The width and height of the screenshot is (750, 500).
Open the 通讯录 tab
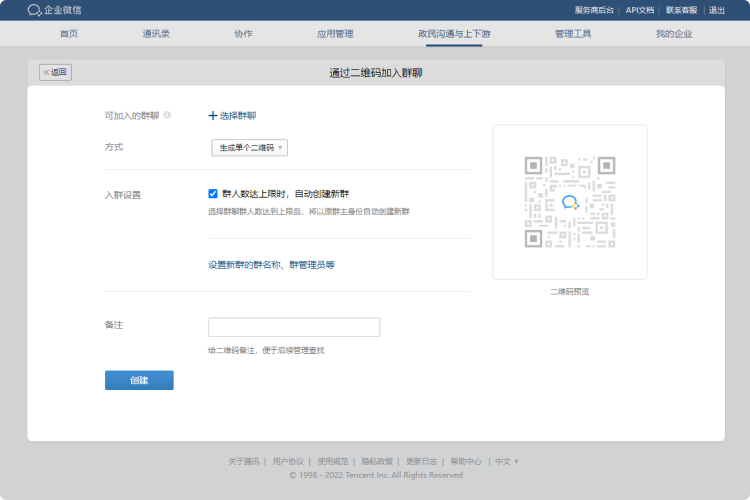point(156,33)
